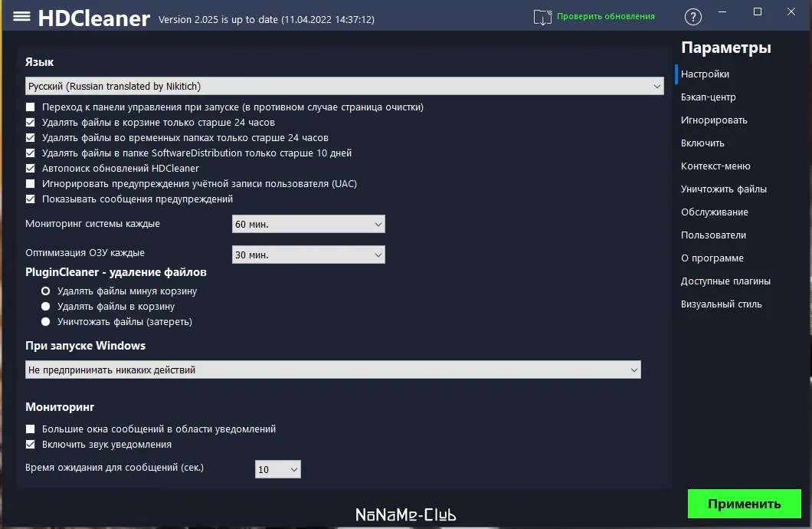Uncheck Удалять файлы во временных папках checkbox
This screenshot has width=812, height=529.
[31, 138]
